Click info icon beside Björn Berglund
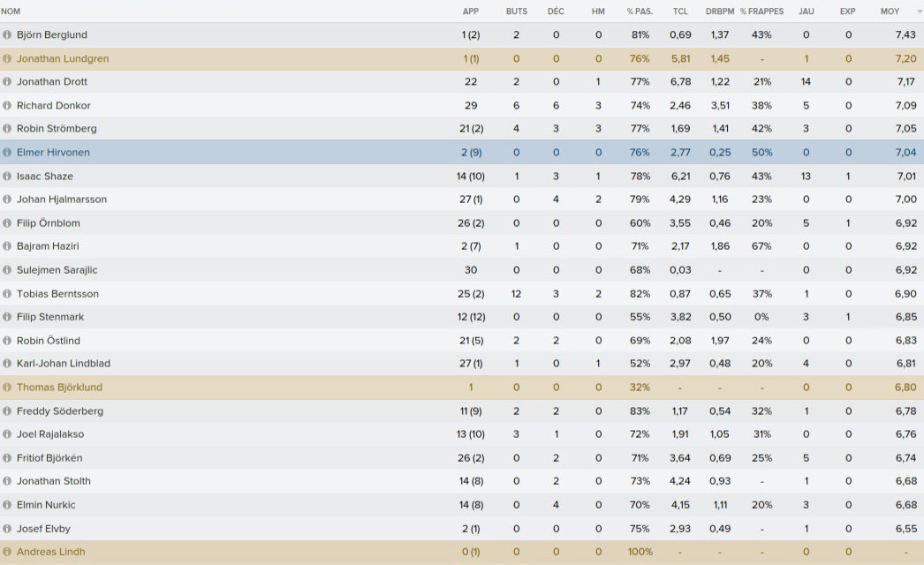Viewport: 924px width, 565px height. point(7,35)
